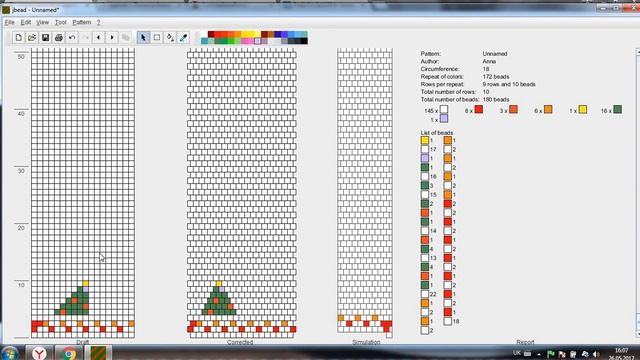This screenshot has height=360, width=640.
Task: Open the Tool menu
Action: point(60,22)
